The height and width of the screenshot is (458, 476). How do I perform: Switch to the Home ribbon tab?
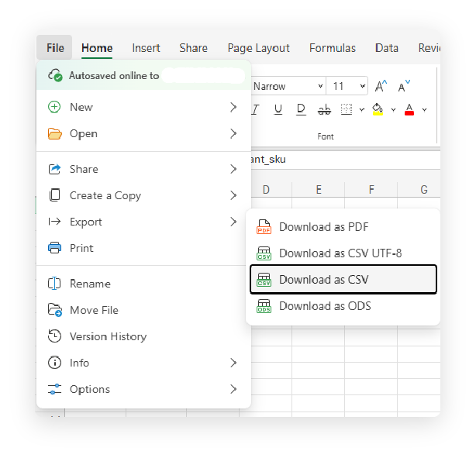pyautogui.click(x=97, y=48)
